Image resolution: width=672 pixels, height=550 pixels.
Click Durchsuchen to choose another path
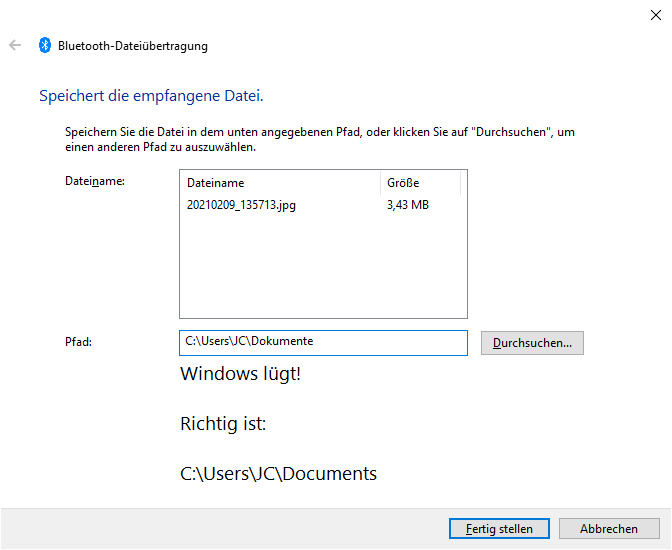point(532,343)
